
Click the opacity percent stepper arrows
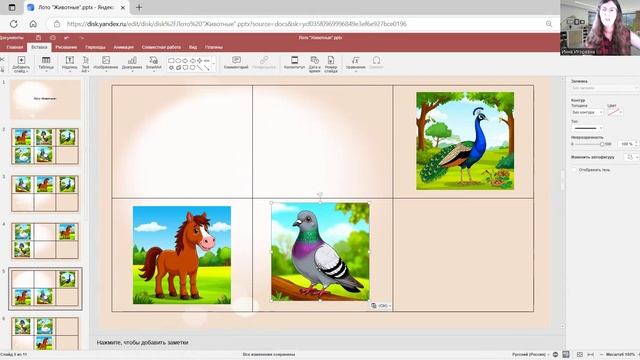pyautogui.click(x=636, y=144)
